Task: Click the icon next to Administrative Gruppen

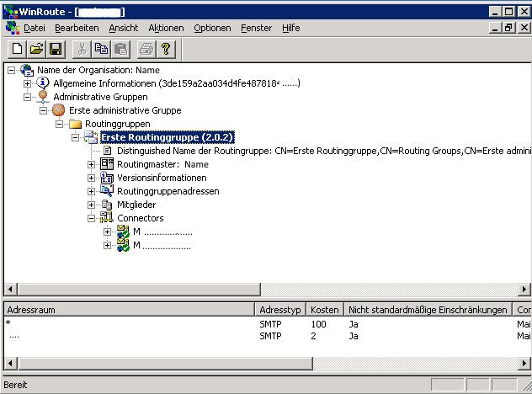Action: coord(43,97)
